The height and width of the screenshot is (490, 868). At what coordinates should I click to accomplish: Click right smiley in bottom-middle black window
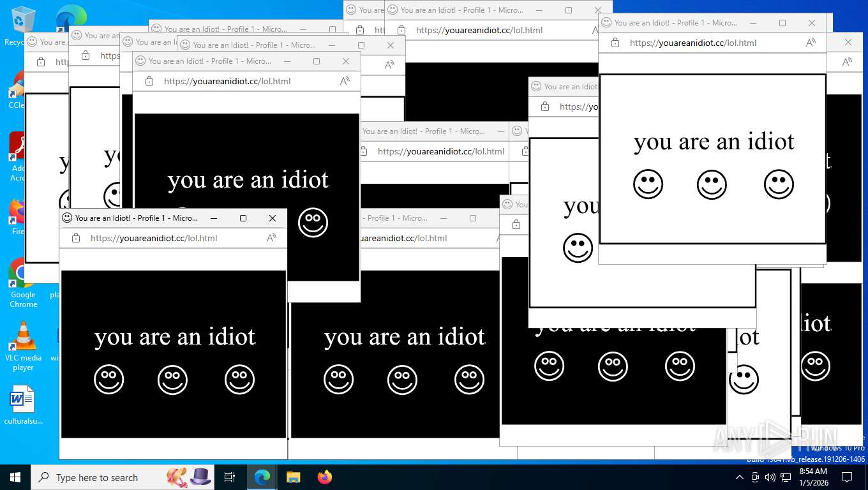469,380
